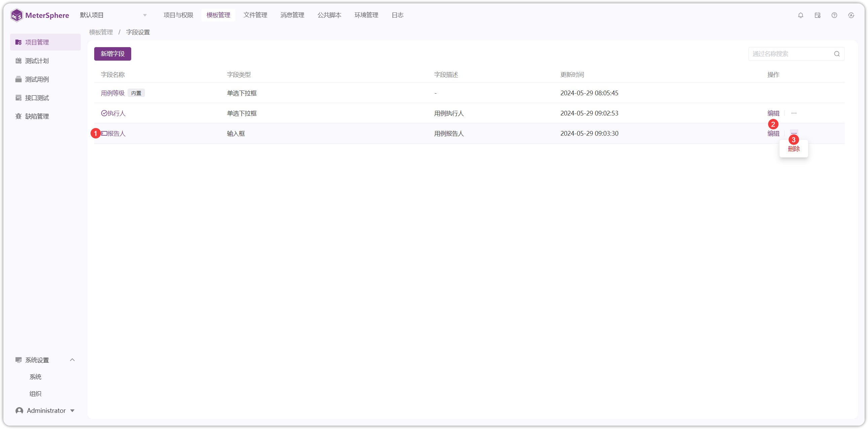Click the 输入框 type cell
The width and height of the screenshot is (868, 429).
click(x=236, y=134)
